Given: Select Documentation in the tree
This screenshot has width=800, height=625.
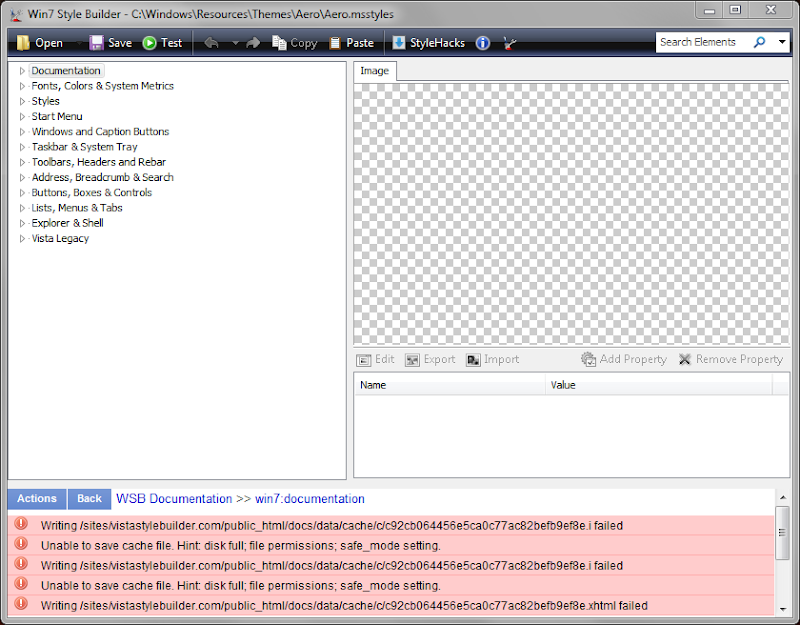Looking at the screenshot, I should [x=66, y=71].
